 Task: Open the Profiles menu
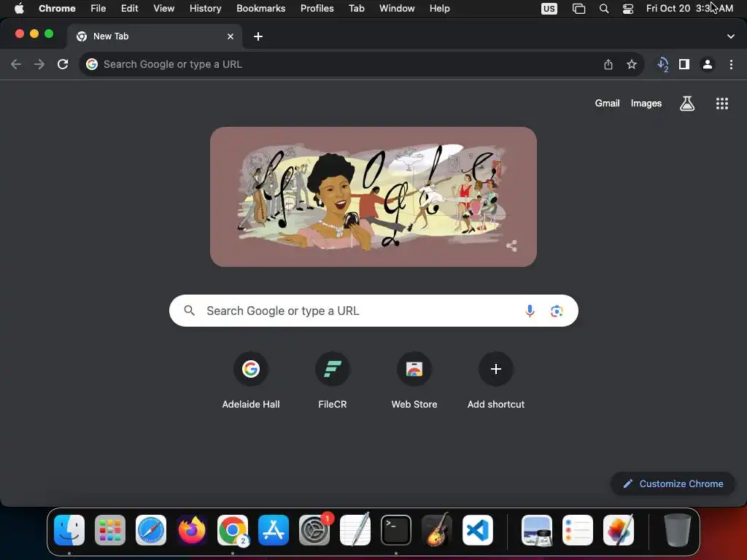317,9
